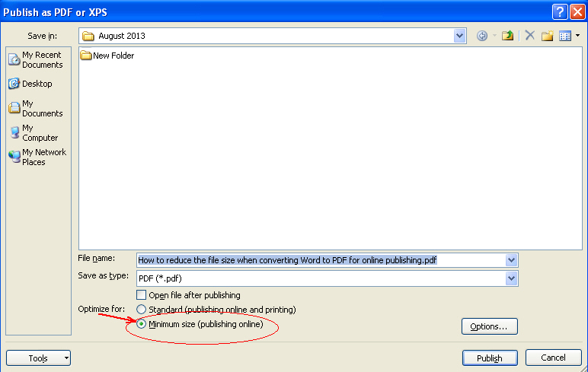Create a new folder

click(547, 36)
